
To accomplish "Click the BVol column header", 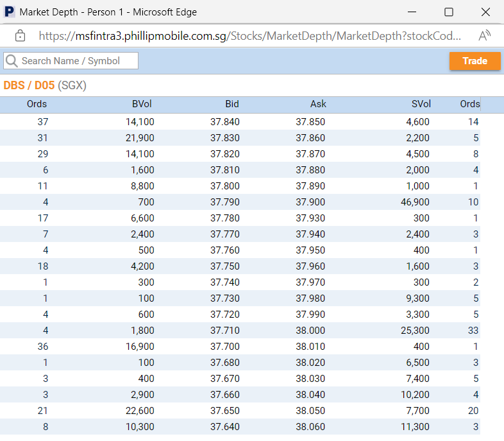I will point(142,104).
